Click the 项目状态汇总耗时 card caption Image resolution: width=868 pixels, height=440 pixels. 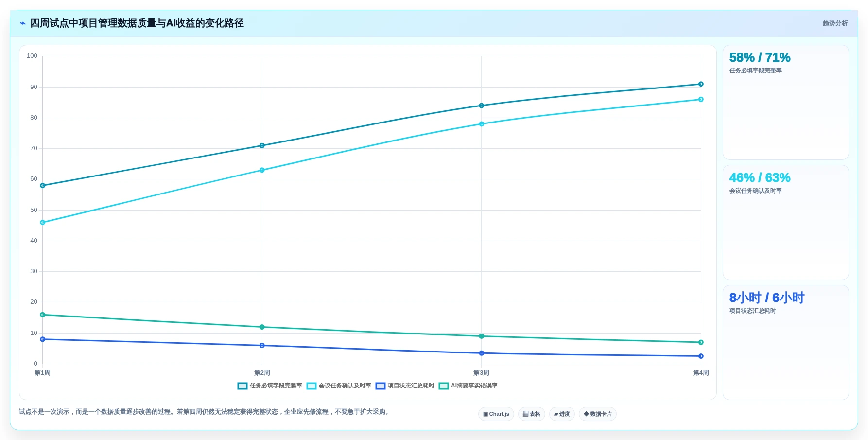752,311
